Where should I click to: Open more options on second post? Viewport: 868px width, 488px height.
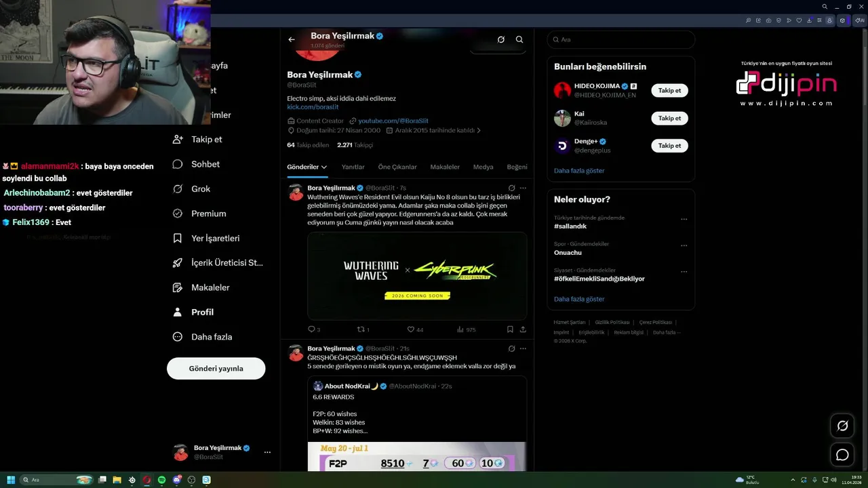click(x=523, y=348)
